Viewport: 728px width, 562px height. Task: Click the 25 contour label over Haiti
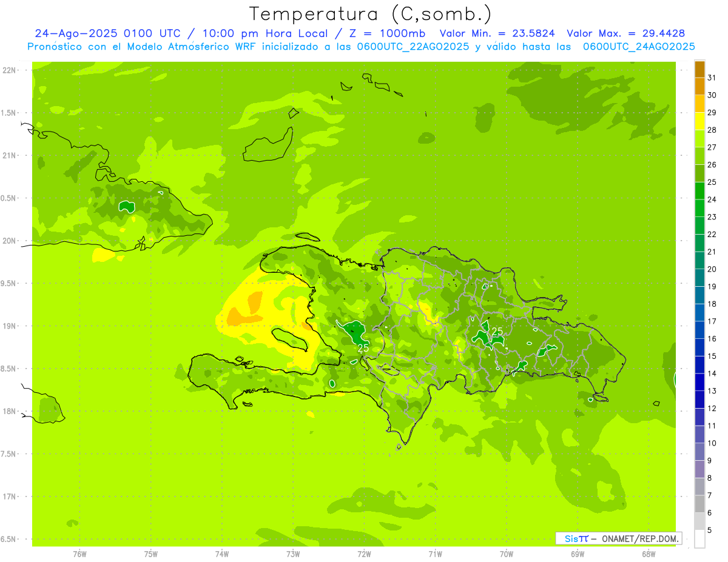point(363,348)
